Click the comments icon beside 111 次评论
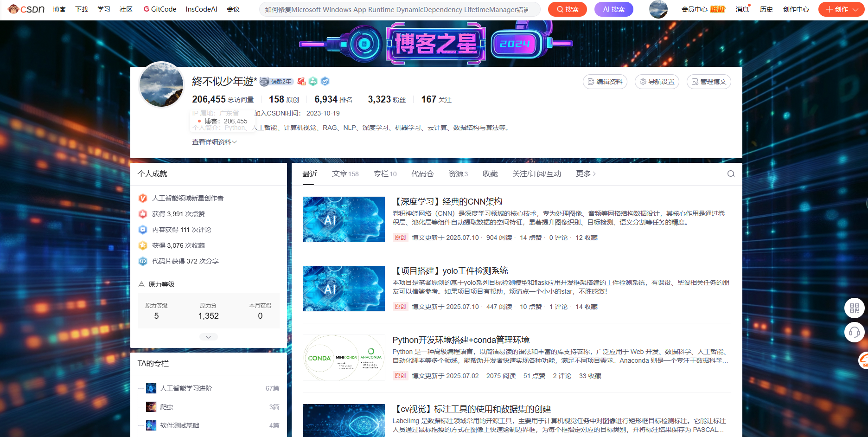Image resolution: width=868 pixels, height=437 pixels. (x=143, y=230)
